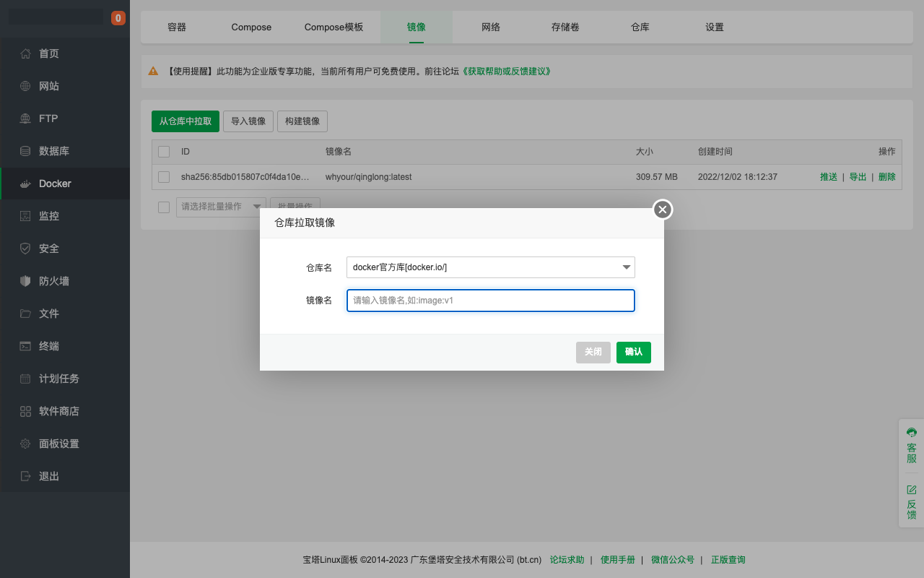Screen dimensions: 924x578
Task: Expand the 请选择批量操作 dropdown
Action: (220, 207)
